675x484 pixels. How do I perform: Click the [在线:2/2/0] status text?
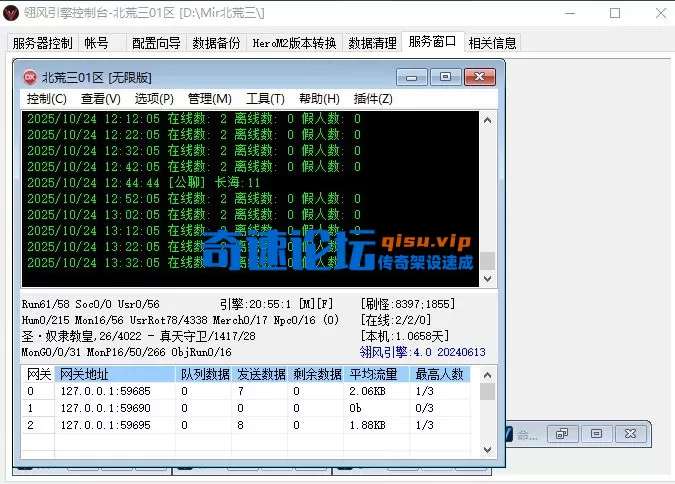pyautogui.click(x=396, y=320)
